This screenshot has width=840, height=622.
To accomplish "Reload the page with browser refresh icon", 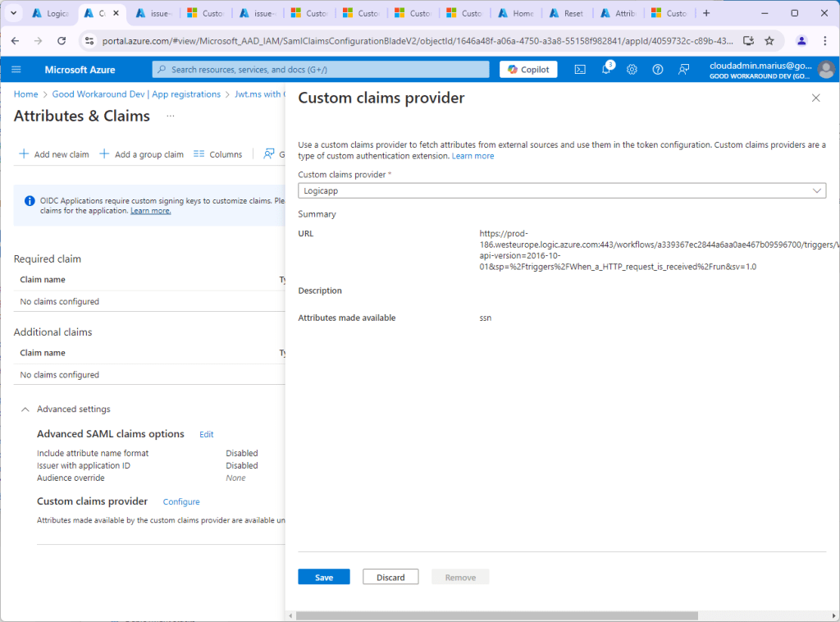I will click(62, 40).
